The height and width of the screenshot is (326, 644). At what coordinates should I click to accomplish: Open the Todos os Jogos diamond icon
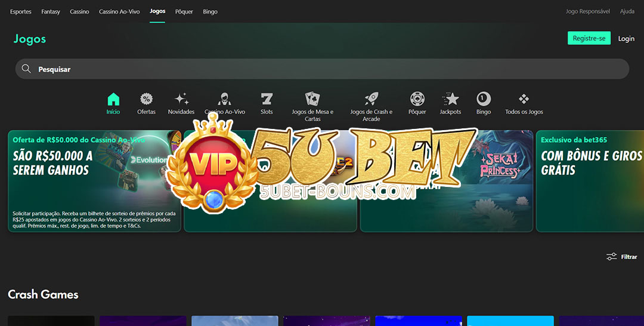[524, 99]
